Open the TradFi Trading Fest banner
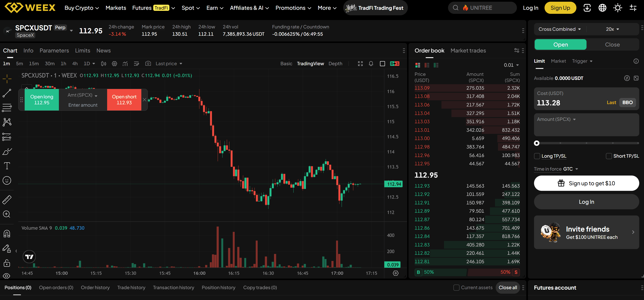This screenshot has height=300, width=644. pos(375,8)
